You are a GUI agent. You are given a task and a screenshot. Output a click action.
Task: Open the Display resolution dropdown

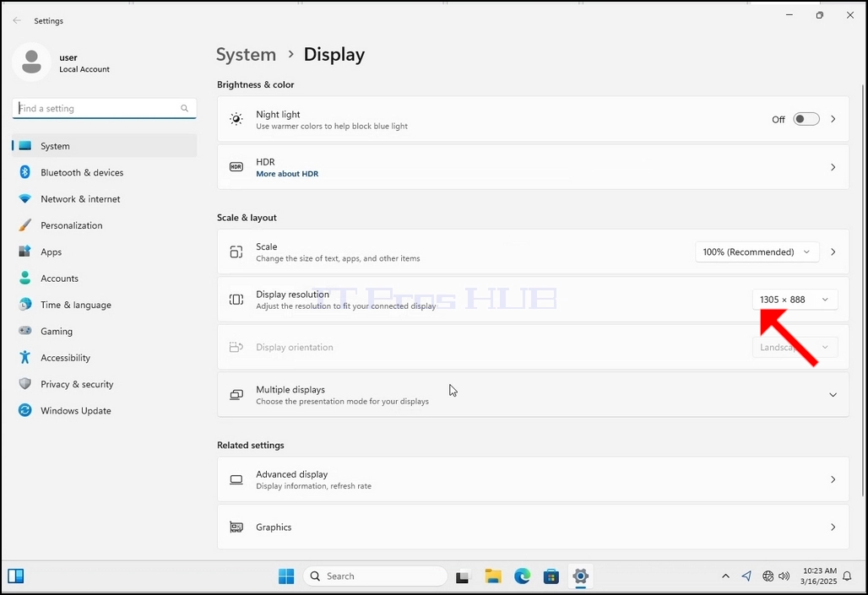tap(795, 300)
